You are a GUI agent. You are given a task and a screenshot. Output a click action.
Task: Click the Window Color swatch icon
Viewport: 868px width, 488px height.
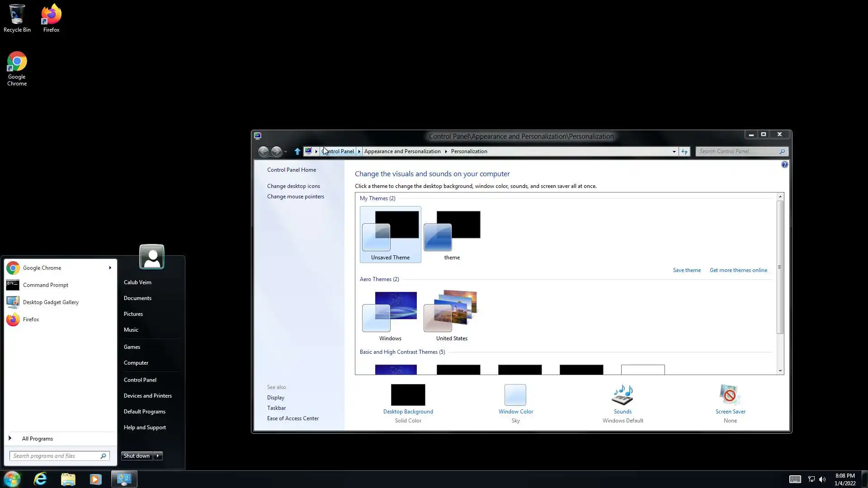(515, 395)
